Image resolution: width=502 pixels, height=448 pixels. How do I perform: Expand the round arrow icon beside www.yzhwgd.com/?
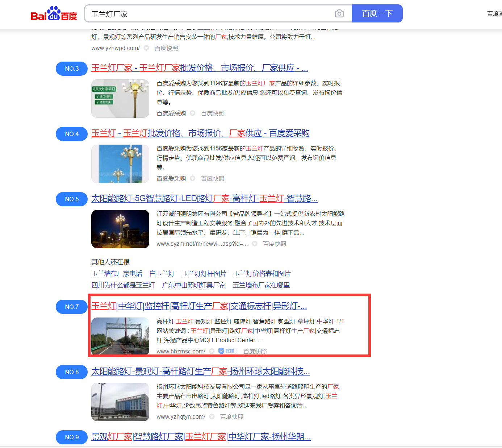(146, 48)
